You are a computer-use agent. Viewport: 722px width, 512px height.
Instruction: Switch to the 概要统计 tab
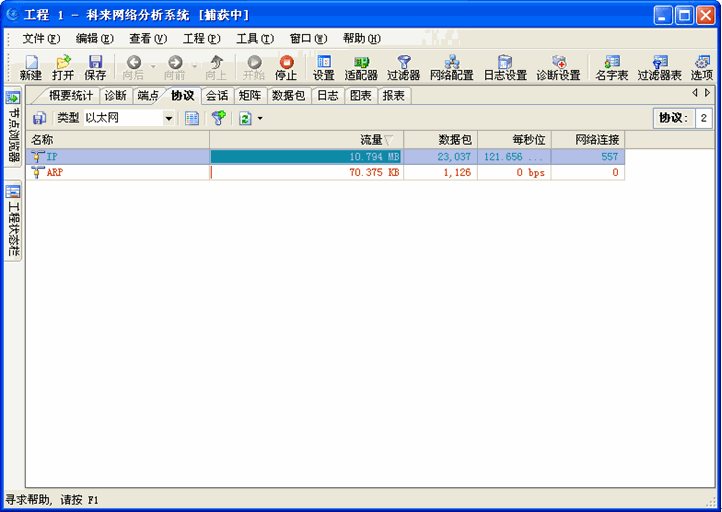71,96
